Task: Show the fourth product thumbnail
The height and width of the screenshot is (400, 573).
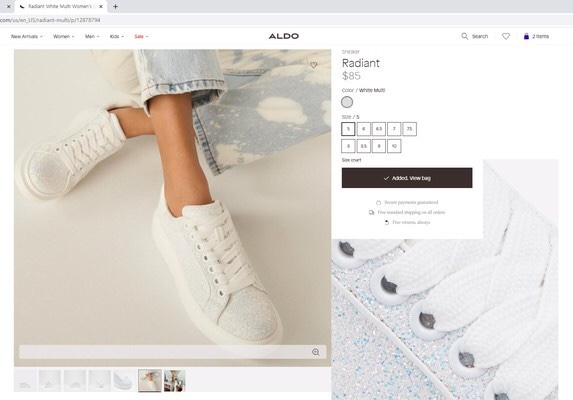Action: tap(100, 381)
